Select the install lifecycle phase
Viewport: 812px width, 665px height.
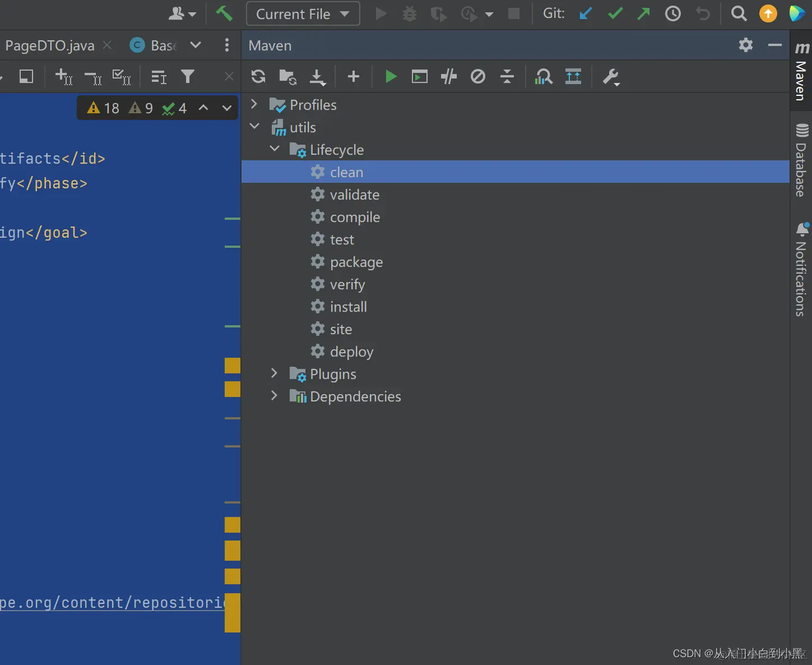pyautogui.click(x=515, y=306)
